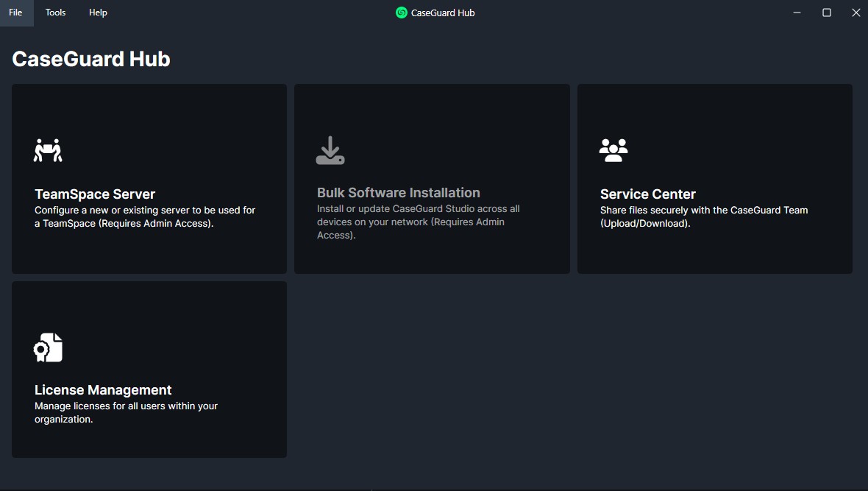Open the TeamSpace Server title
Screen dimensions: 868x491
pos(95,194)
